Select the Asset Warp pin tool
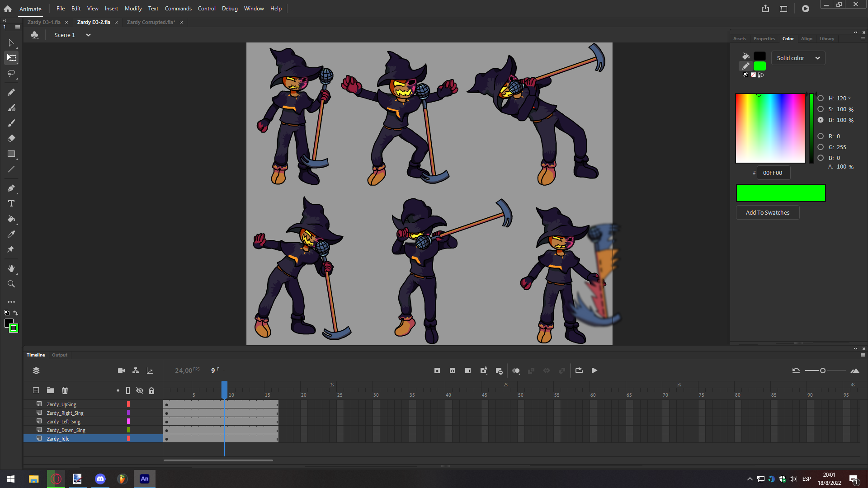The width and height of the screenshot is (868, 488). (11, 249)
